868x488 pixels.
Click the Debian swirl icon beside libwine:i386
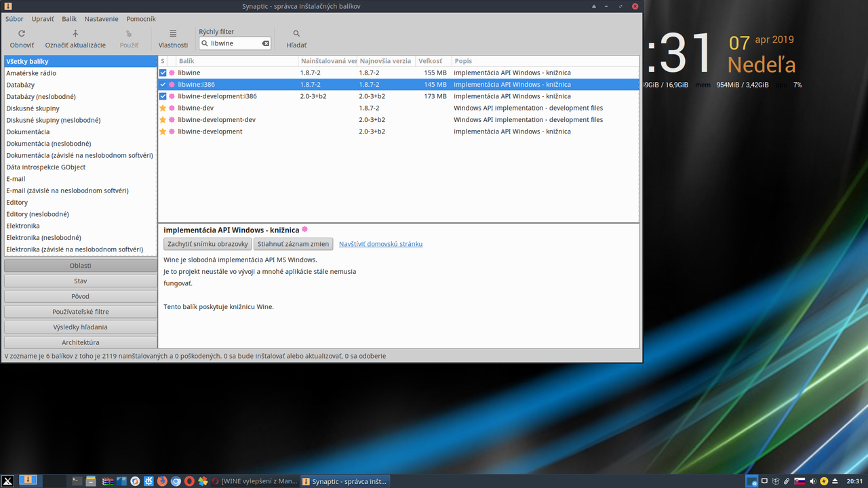172,85
